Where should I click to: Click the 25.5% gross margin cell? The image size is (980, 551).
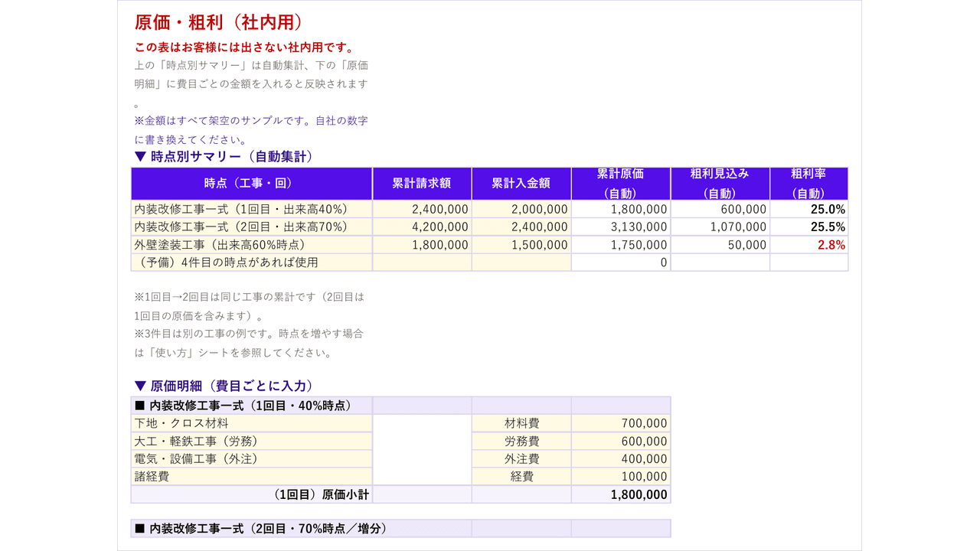(x=809, y=227)
